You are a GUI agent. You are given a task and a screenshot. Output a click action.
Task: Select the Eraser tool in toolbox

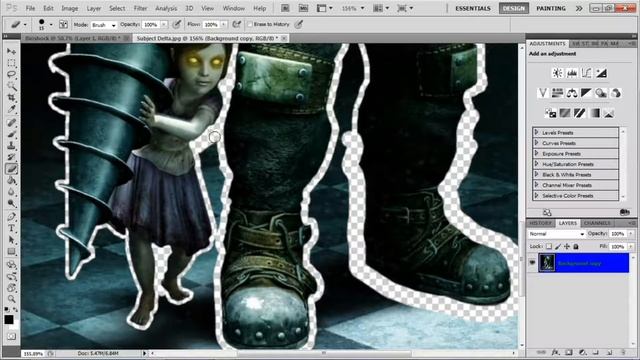tap(11, 169)
